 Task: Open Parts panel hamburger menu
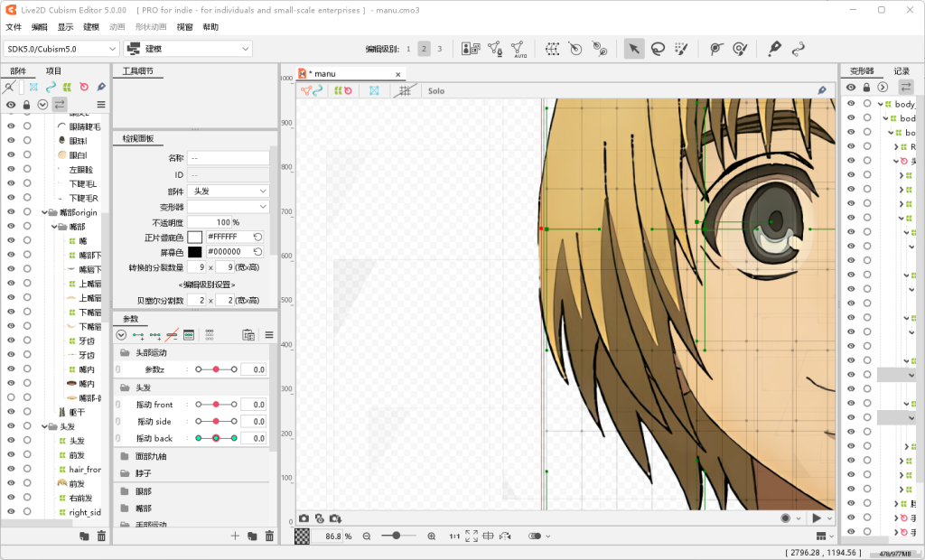[101, 105]
